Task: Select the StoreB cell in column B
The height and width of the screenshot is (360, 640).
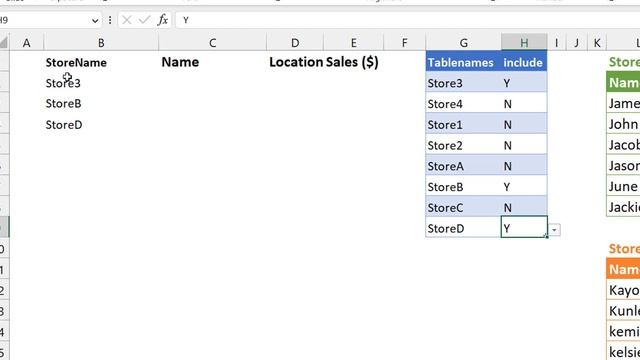Action: click(101, 104)
